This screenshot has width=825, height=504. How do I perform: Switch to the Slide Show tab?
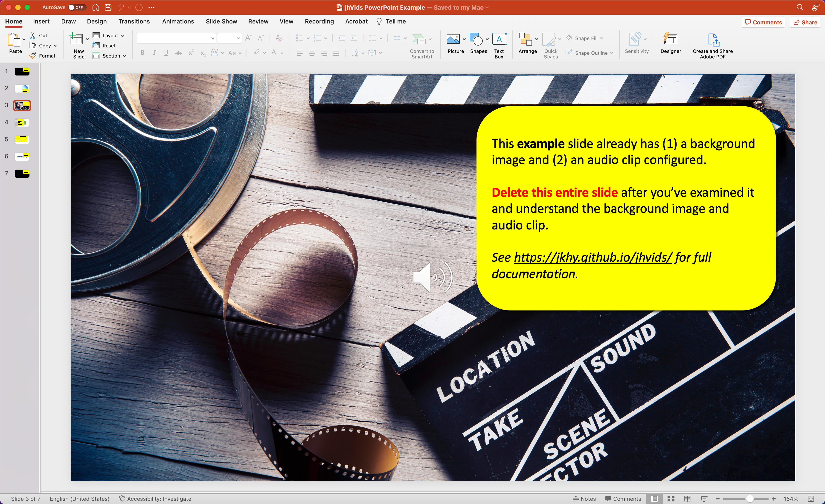(x=221, y=21)
